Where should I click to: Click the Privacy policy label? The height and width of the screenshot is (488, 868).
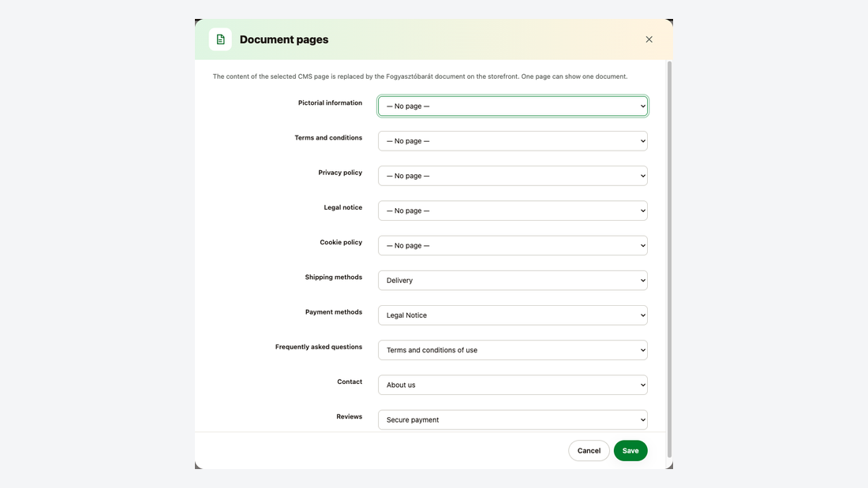coord(340,173)
